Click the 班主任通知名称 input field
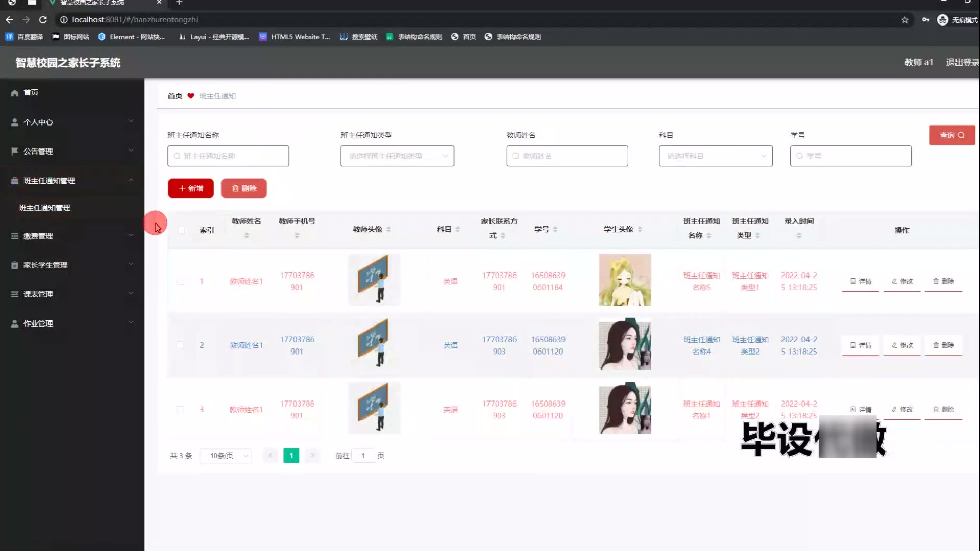The width and height of the screenshot is (980, 551). 228,156
